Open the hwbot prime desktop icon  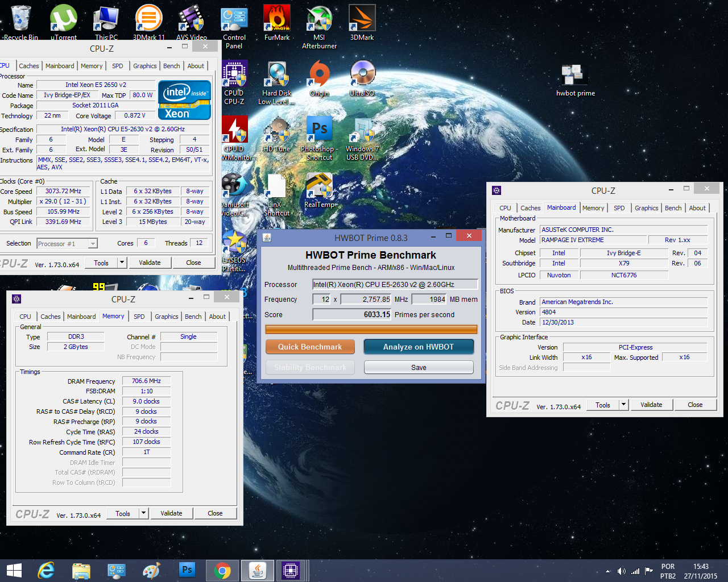pyautogui.click(x=575, y=80)
